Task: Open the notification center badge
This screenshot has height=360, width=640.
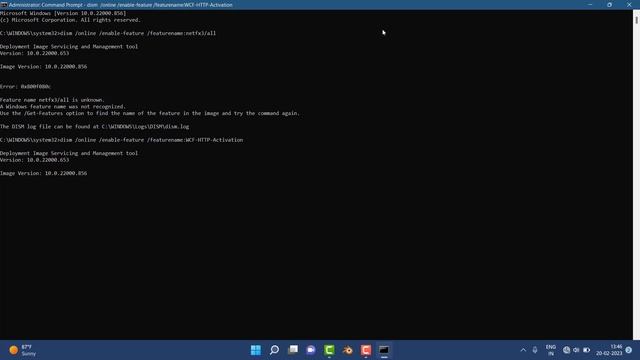Action: pyautogui.click(x=629, y=350)
